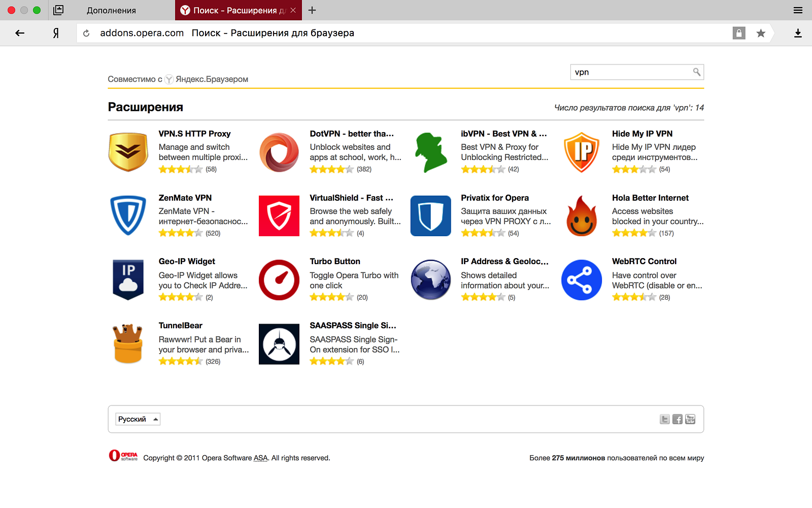
Task: Open the tab overview panel icon
Action: [58, 10]
